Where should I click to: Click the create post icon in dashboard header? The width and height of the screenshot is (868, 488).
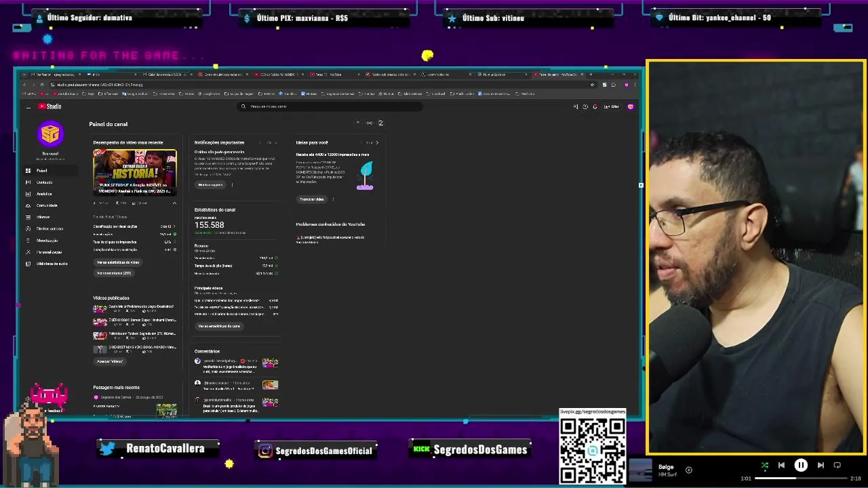380,123
